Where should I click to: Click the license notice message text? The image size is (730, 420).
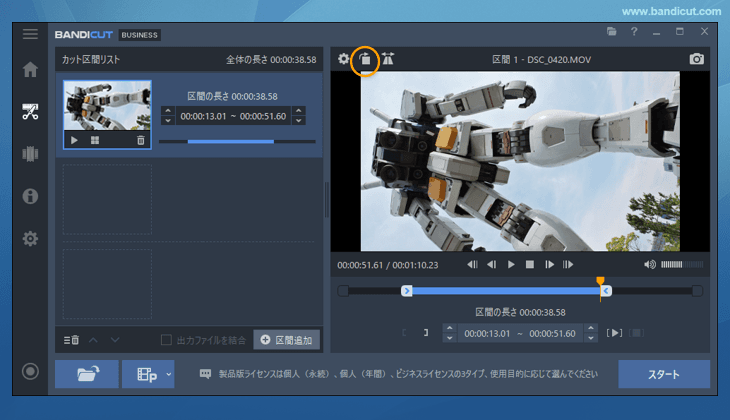pyautogui.click(x=408, y=374)
